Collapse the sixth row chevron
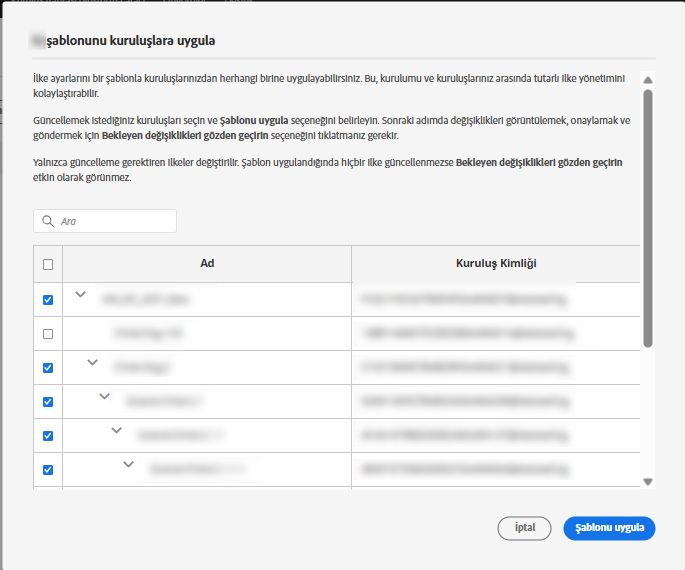685x570 pixels. click(128, 464)
